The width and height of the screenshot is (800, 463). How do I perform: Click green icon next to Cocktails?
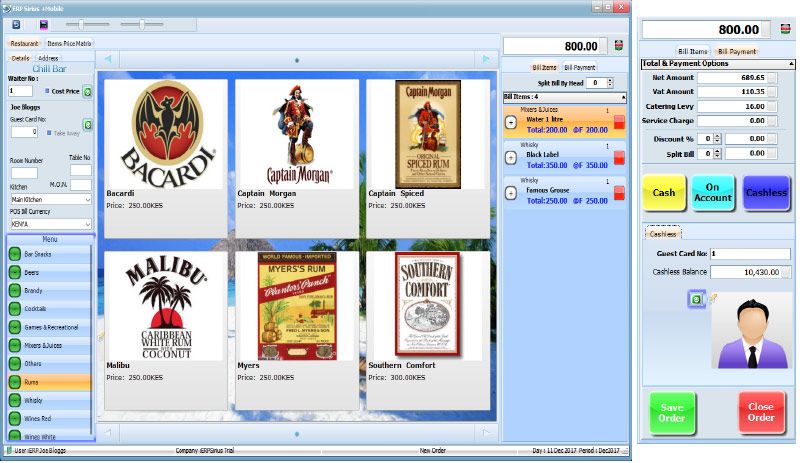click(15, 309)
